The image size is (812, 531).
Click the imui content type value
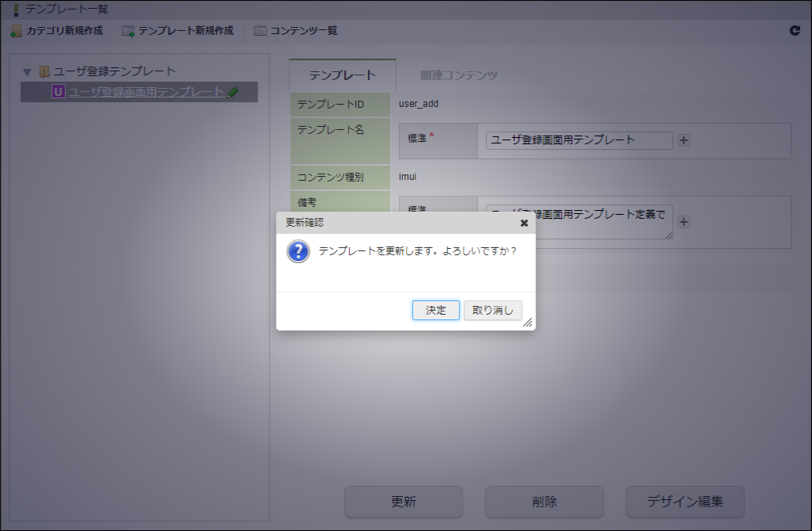(408, 177)
